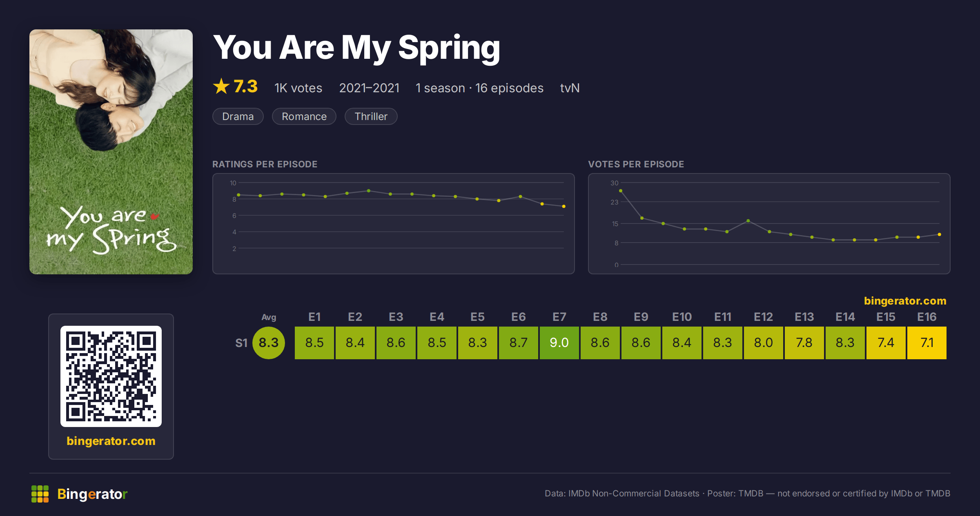Click the S1 average 8.3 circle
The height and width of the screenshot is (516, 980).
tap(269, 343)
